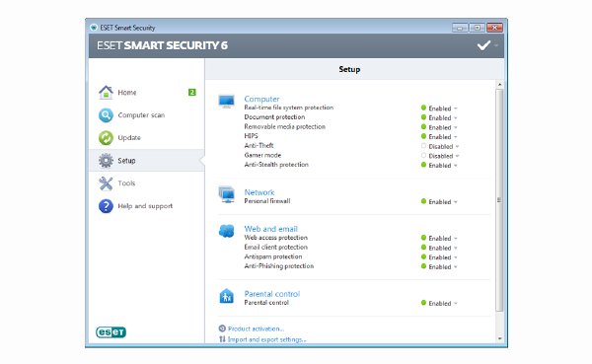Select the green Update arrows icon
The width and height of the screenshot is (592, 364).
106,138
